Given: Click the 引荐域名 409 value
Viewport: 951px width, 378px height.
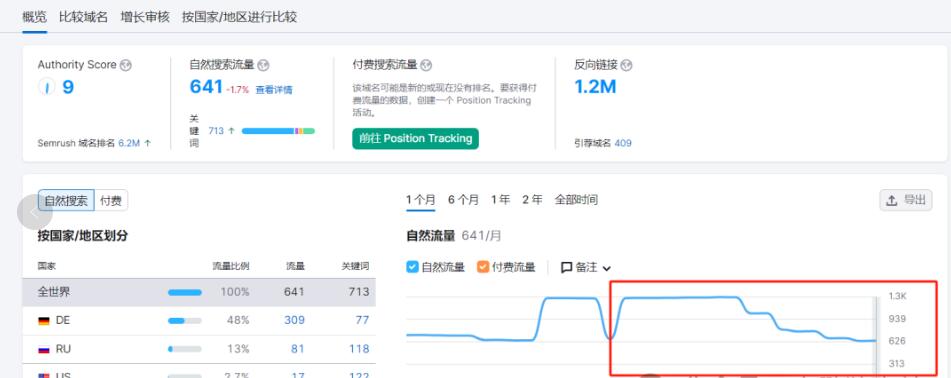Looking at the screenshot, I should pyautogui.click(x=623, y=143).
